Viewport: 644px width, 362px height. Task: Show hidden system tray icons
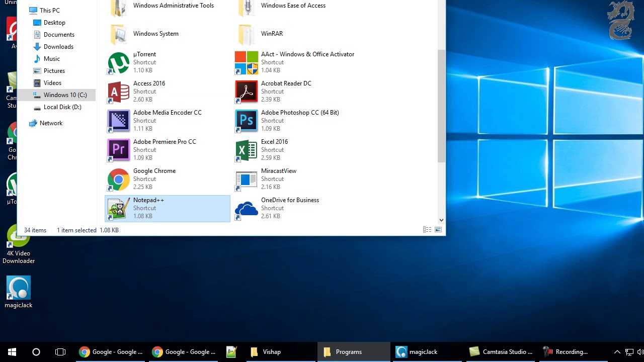point(617,352)
